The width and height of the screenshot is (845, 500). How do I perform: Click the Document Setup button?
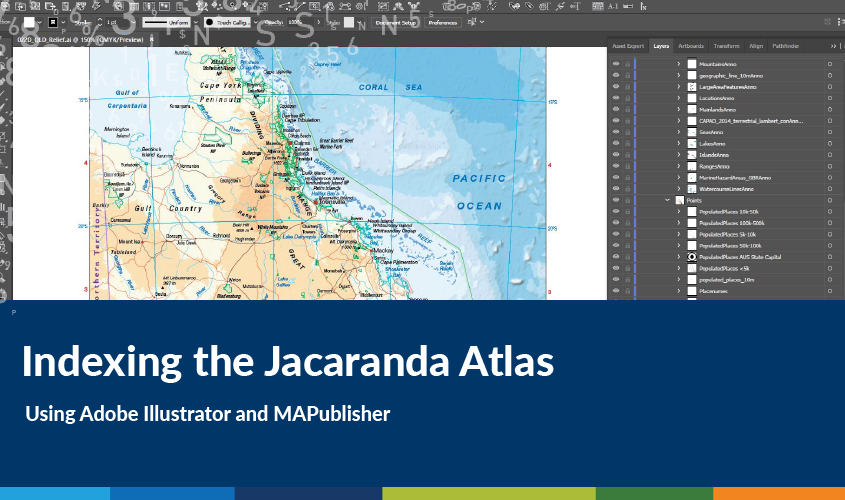coord(396,23)
